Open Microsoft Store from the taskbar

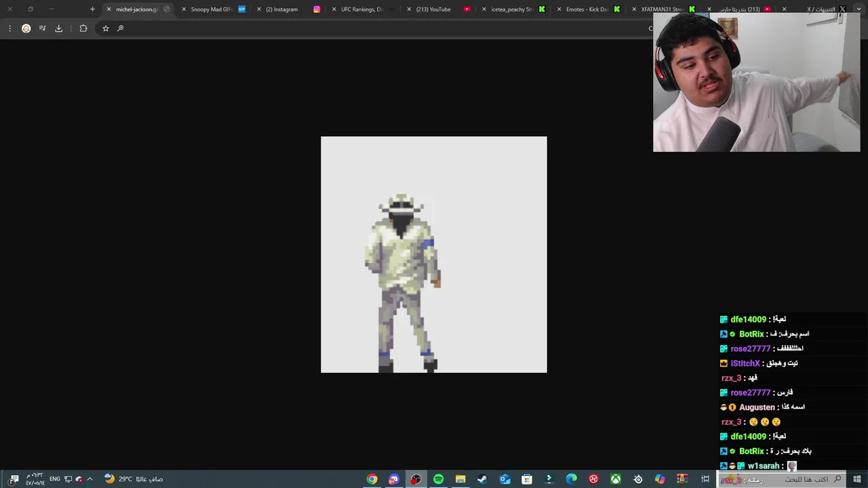point(527,479)
